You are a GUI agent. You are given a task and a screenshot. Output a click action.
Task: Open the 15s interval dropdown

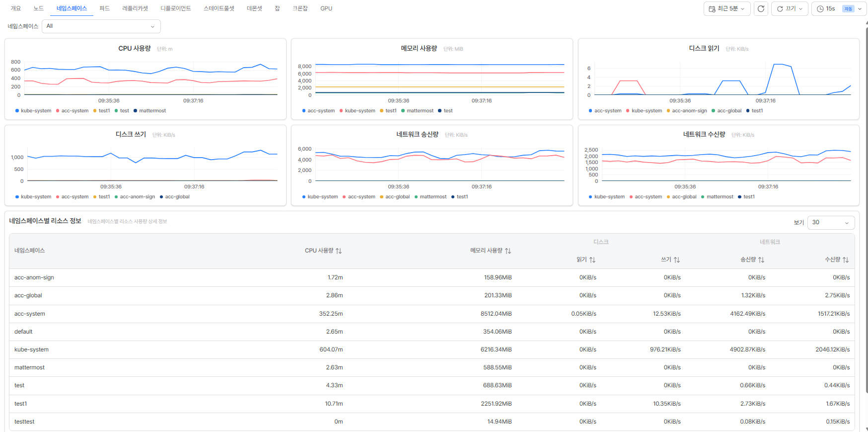[839, 8]
